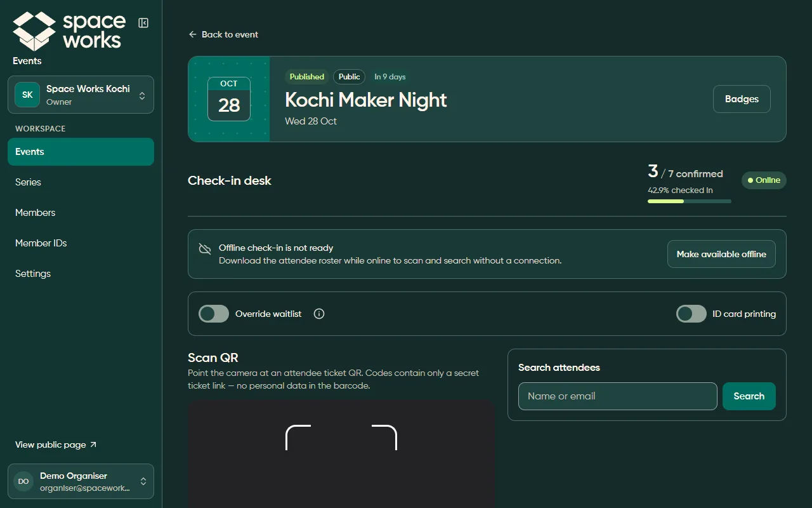
Task: Click the '3 / 7 confirmed' count
Action: coord(685,171)
